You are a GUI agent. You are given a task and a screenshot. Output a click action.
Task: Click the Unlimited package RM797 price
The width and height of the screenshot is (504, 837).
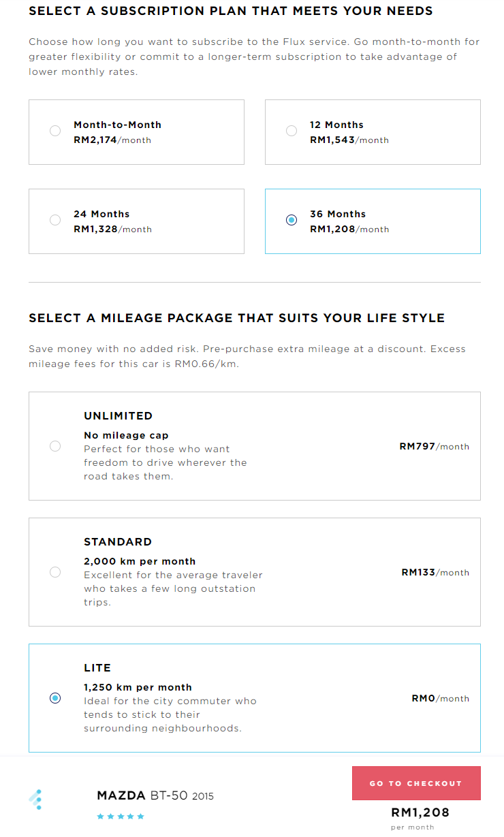click(434, 447)
